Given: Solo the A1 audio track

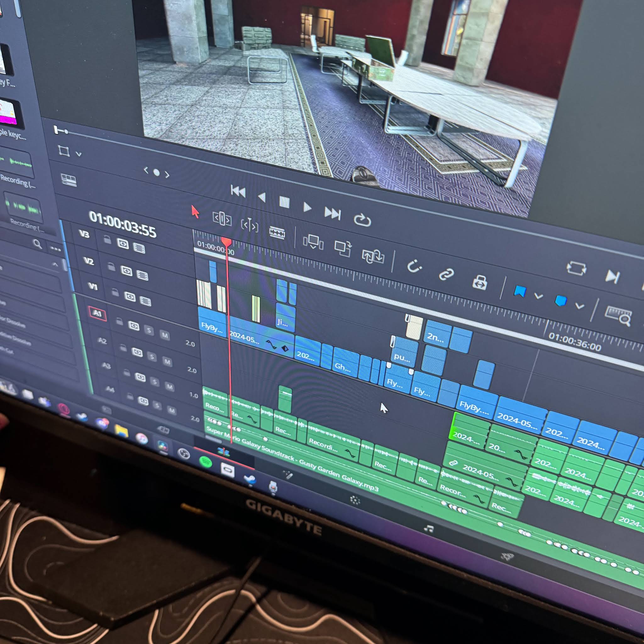Looking at the screenshot, I should point(150,331).
